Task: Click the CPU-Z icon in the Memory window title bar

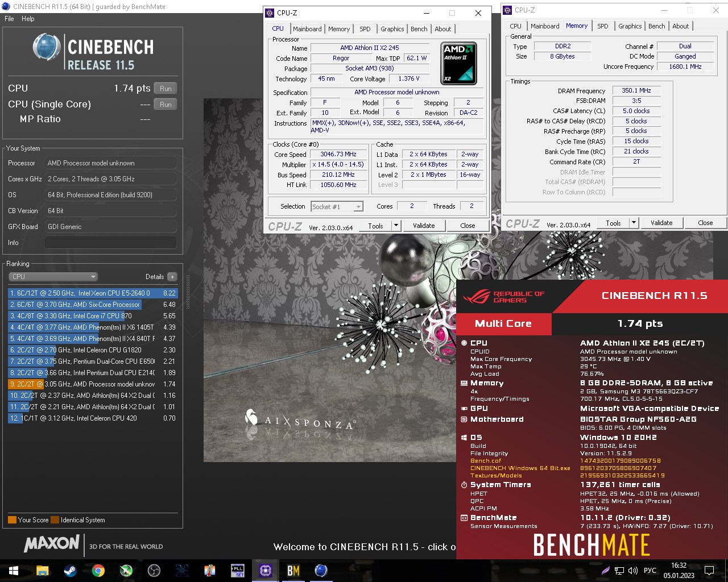Action: pos(508,10)
